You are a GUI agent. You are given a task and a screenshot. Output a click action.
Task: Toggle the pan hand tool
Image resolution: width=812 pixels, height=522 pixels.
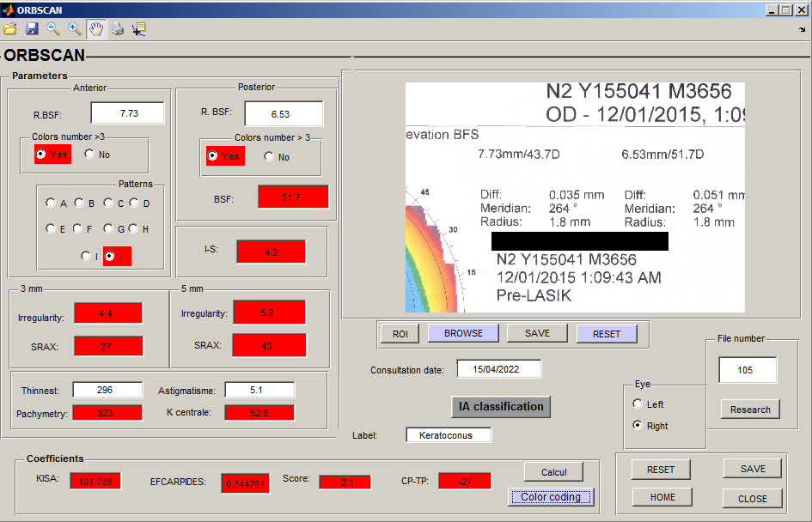(x=96, y=29)
